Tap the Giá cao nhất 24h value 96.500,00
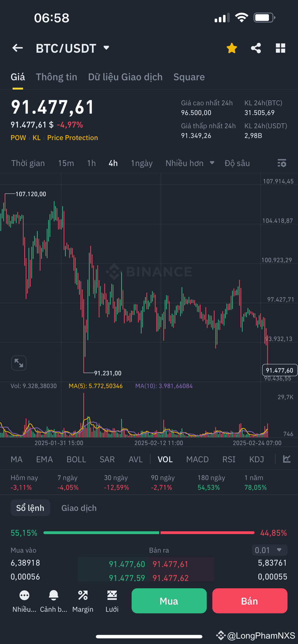The image size is (298, 644). [x=196, y=113]
